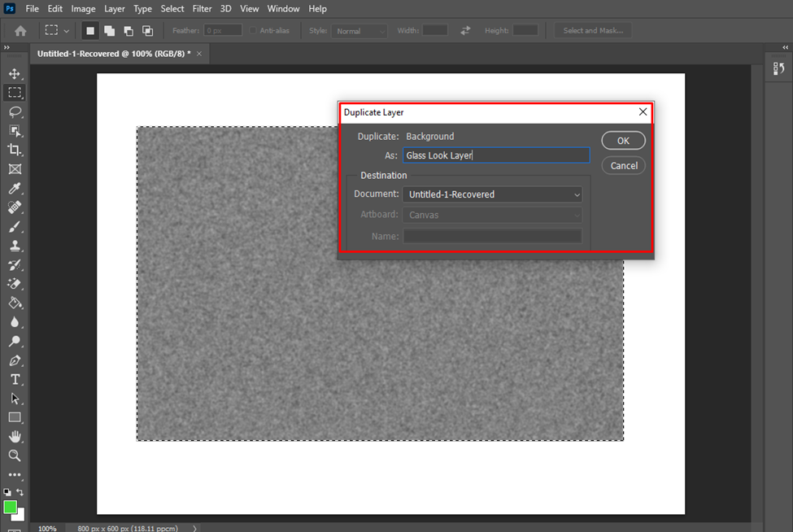This screenshot has height=532, width=793.
Task: Click the swap width and height icon
Action: [465, 31]
